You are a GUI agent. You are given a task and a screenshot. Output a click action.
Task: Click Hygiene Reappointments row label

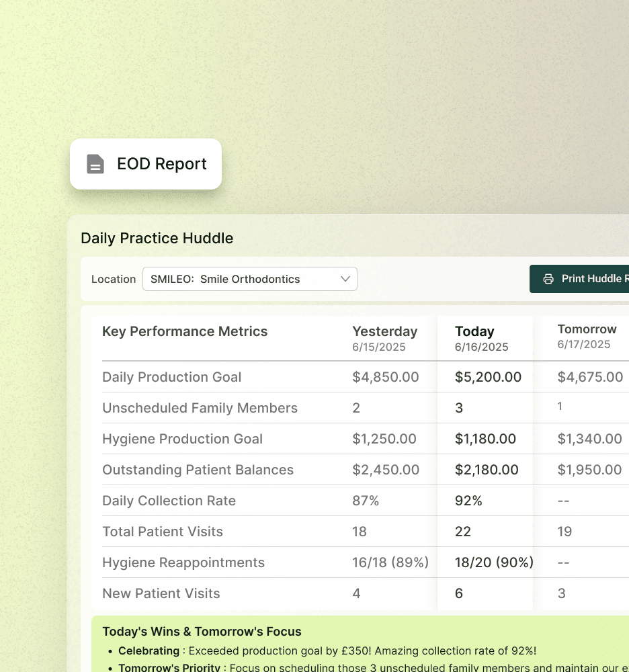coord(183,562)
